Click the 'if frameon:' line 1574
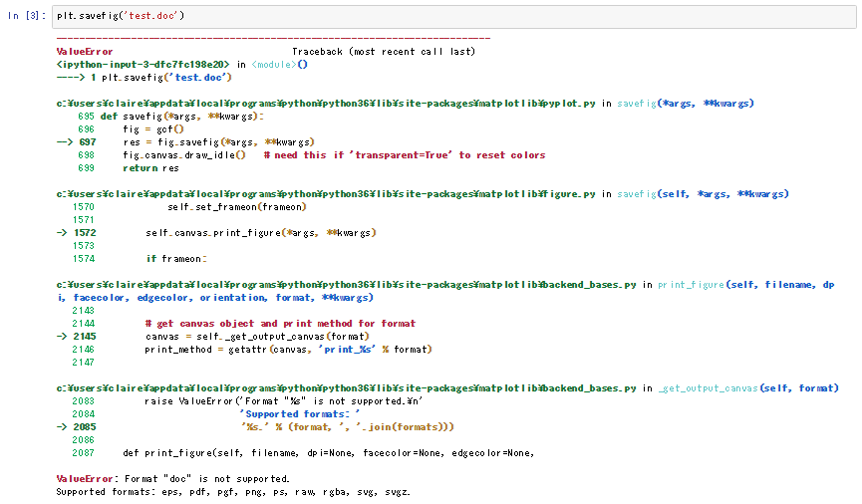The height and width of the screenshot is (504, 862). click(x=175, y=259)
